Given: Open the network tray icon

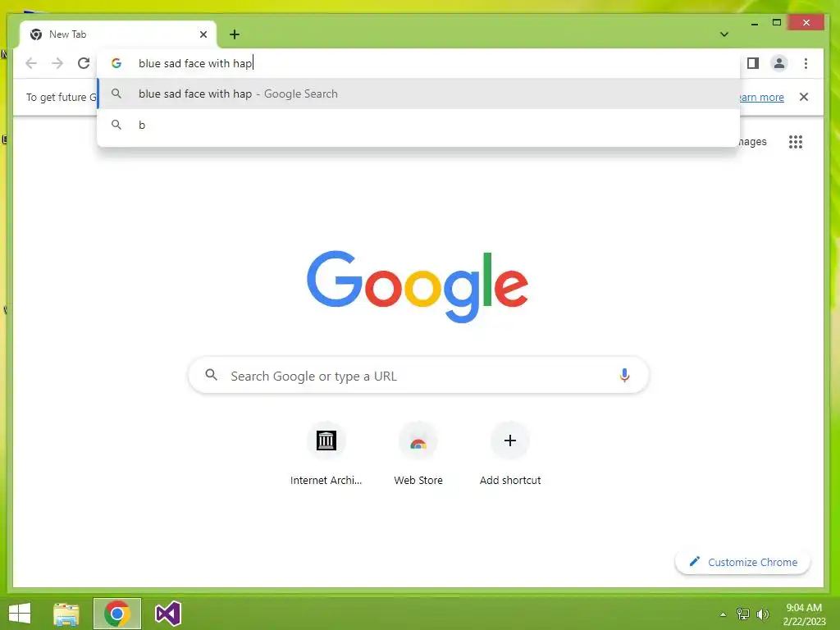Looking at the screenshot, I should 743,614.
